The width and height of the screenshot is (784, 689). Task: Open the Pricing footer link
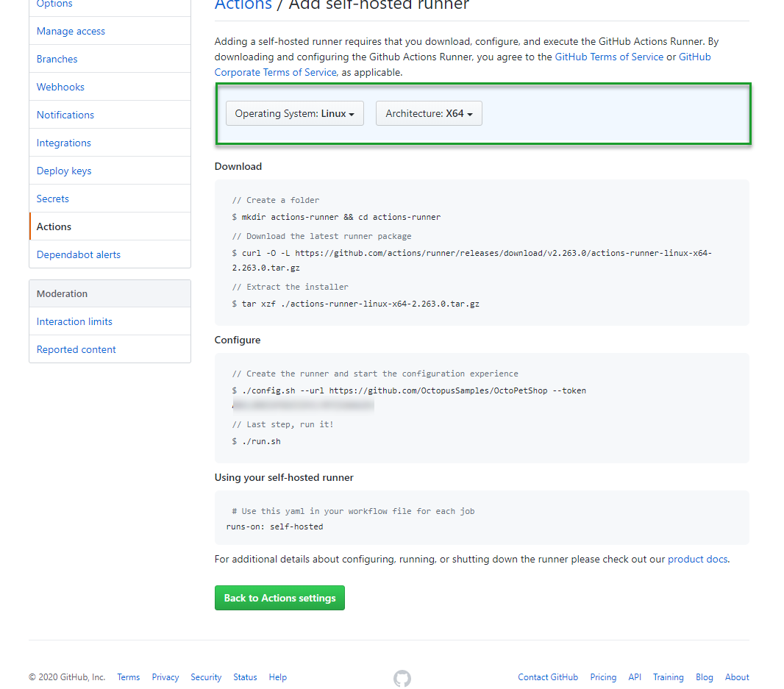click(x=603, y=677)
